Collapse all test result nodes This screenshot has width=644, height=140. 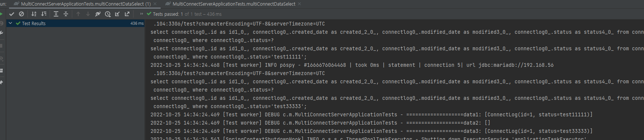coord(66,14)
